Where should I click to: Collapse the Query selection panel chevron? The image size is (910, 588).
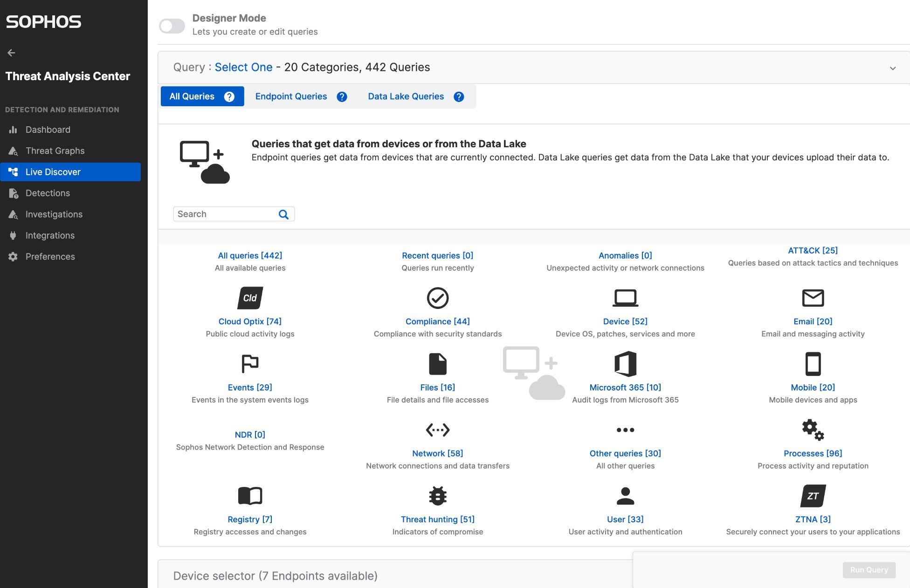coord(892,68)
